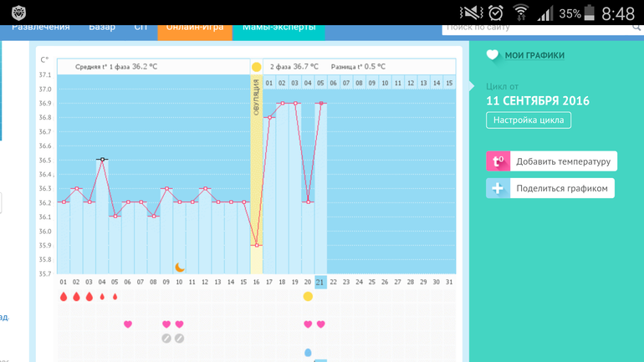Click the 36.5 temperature point on day 04
Screen dimensions: 644x362
(x=102, y=160)
